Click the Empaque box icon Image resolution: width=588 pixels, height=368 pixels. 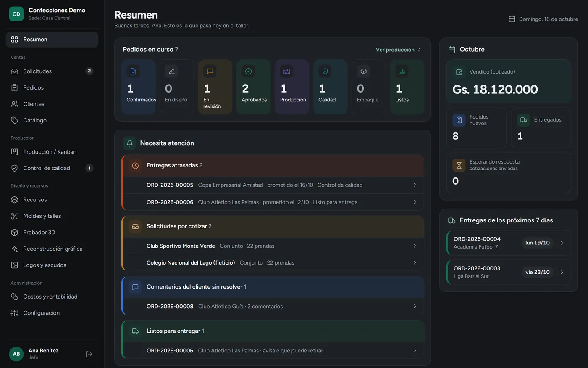(364, 71)
